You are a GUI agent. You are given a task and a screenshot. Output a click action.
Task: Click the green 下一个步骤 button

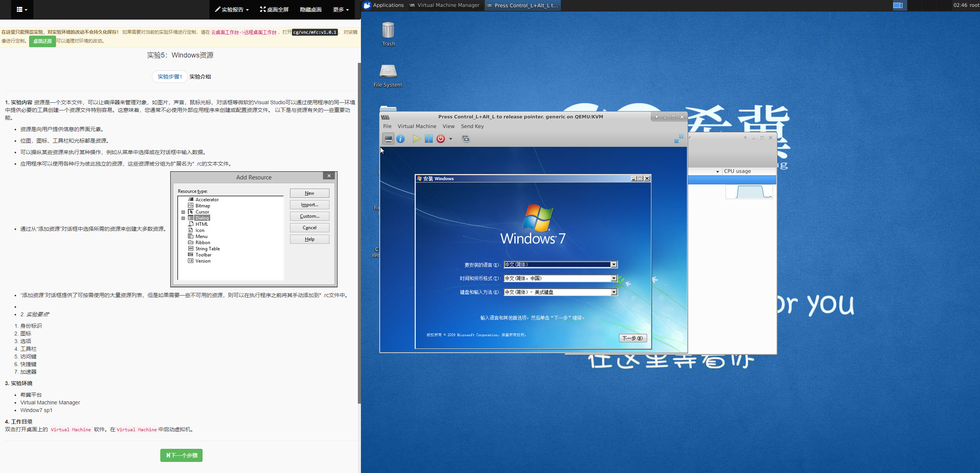[x=181, y=455]
